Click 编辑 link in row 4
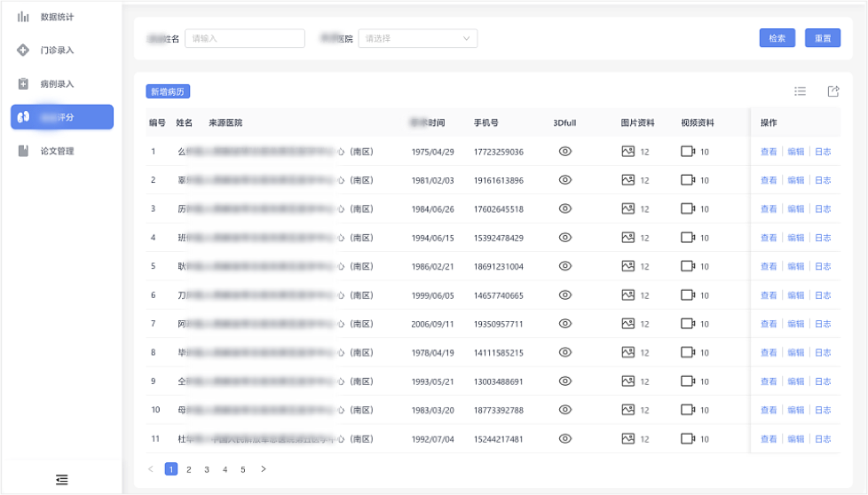The image size is (868, 495). coord(795,238)
